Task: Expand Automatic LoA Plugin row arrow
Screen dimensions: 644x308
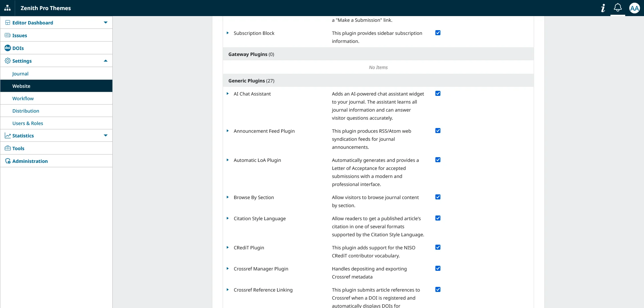Action: coord(227,160)
